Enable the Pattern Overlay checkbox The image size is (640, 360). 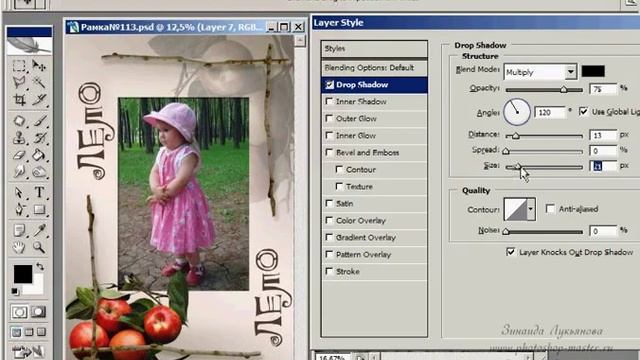329,254
